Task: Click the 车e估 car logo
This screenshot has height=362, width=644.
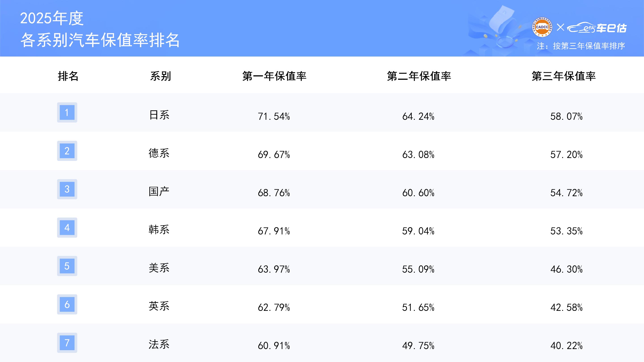Action: [597, 28]
